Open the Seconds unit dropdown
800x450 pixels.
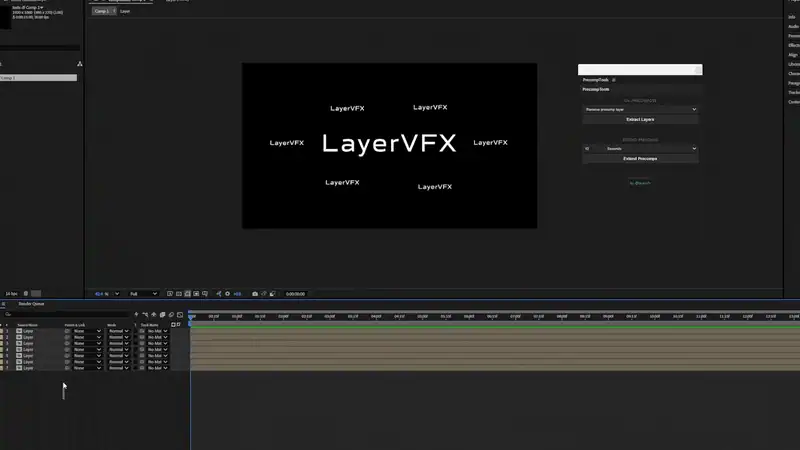[651, 148]
